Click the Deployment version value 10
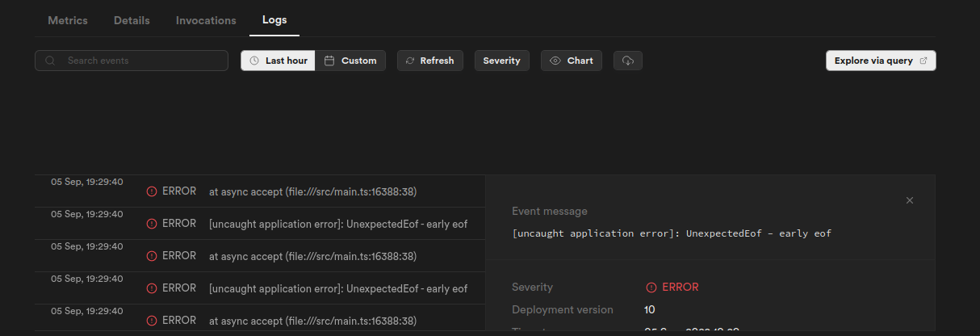This screenshot has width=980, height=336. [x=650, y=309]
